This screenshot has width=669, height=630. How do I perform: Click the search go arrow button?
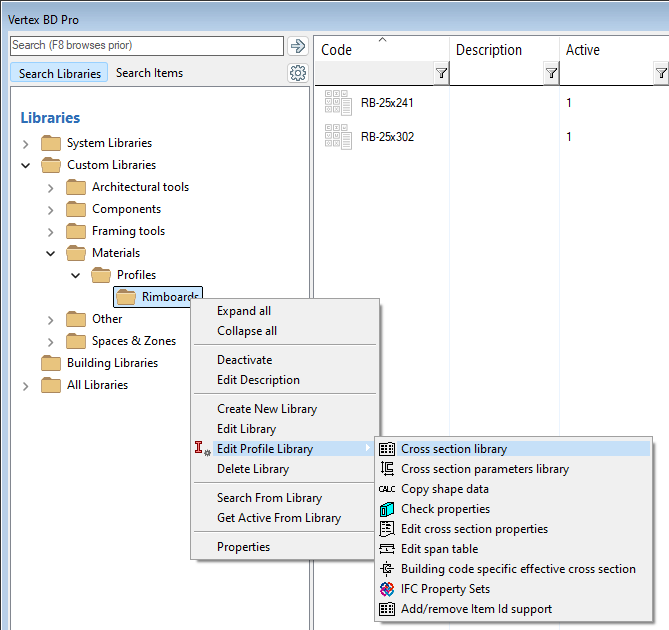point(297,46)
